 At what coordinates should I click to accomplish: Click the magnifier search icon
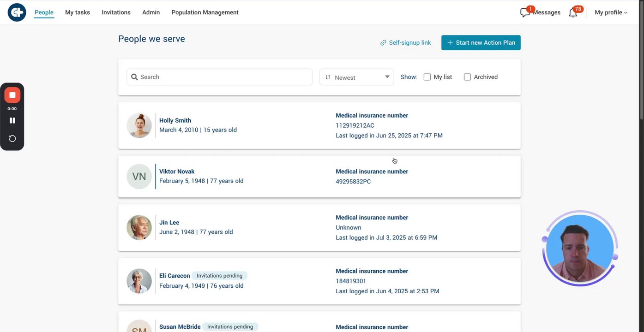pyautogui.click(x=134, y=77)
